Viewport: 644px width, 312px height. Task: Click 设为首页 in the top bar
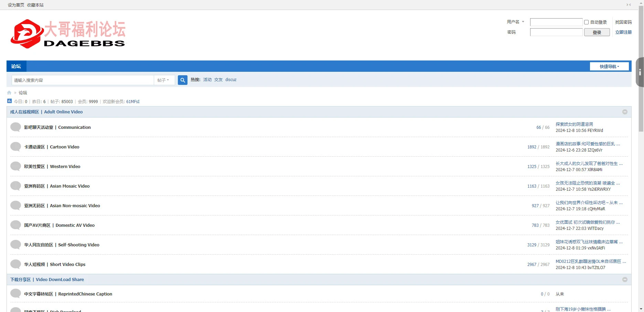point(16,5)
